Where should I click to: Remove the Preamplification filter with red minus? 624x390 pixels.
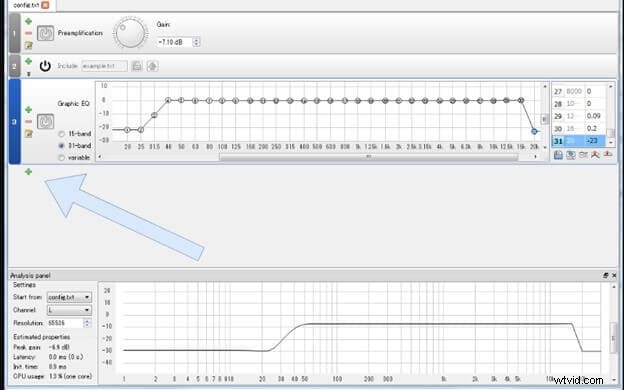[x=28, y=33]
